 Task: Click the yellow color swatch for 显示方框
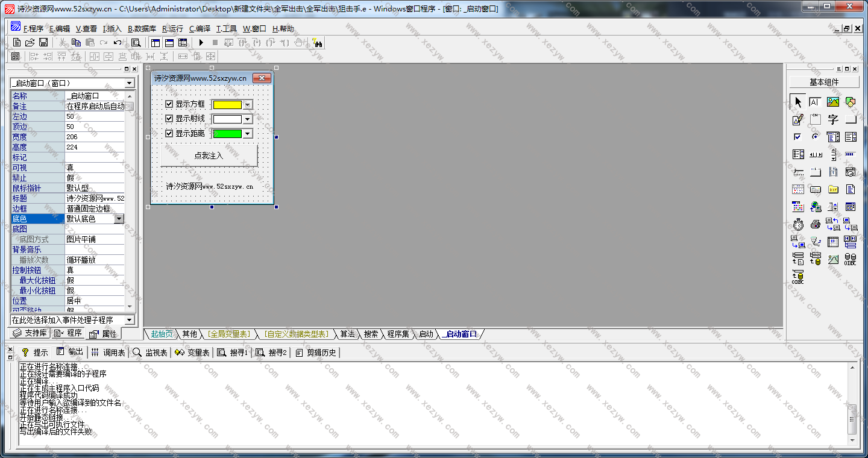click(227, 104)
